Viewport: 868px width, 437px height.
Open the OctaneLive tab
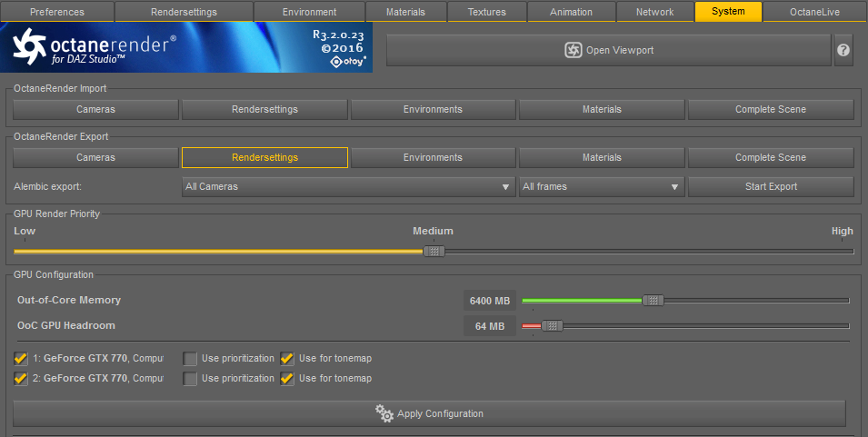[x=815, y=12]
